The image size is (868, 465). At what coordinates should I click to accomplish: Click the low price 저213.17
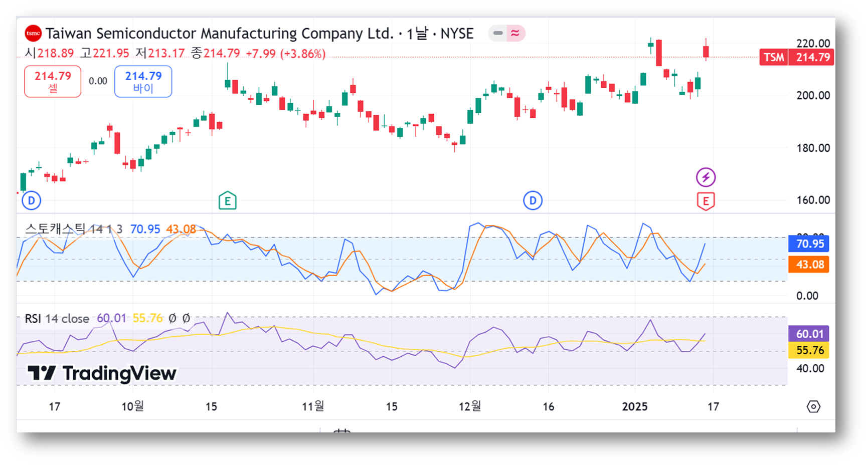click(160, 53)
